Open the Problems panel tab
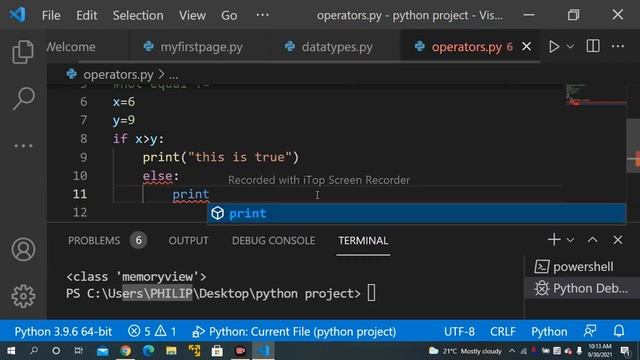The width and height of the screenshot is (640, 360). pos(94,240)
